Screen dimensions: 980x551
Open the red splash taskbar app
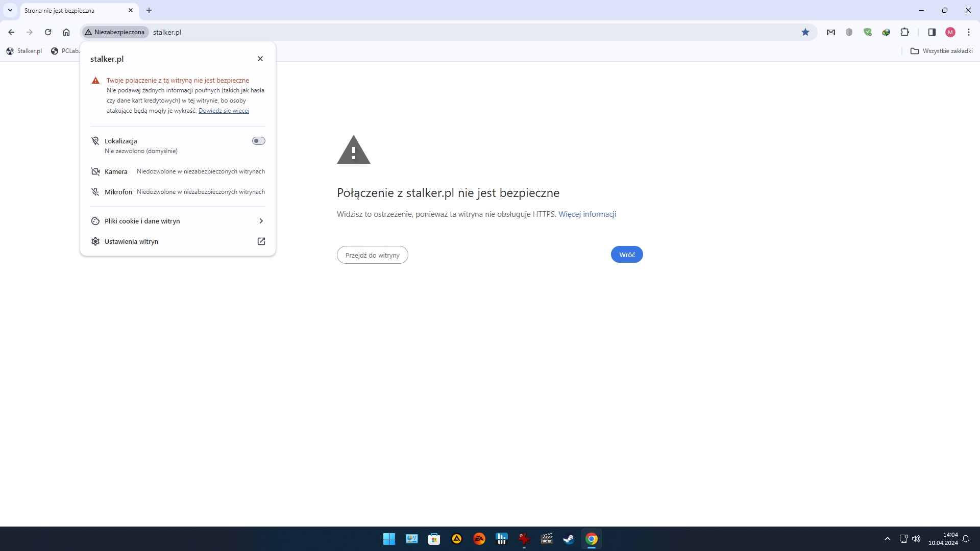[524, 539]
